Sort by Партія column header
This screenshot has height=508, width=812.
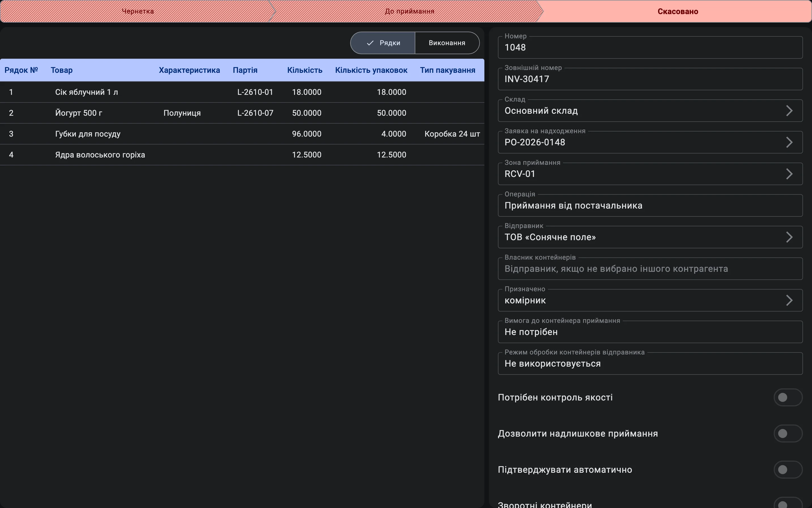(245, 70)
